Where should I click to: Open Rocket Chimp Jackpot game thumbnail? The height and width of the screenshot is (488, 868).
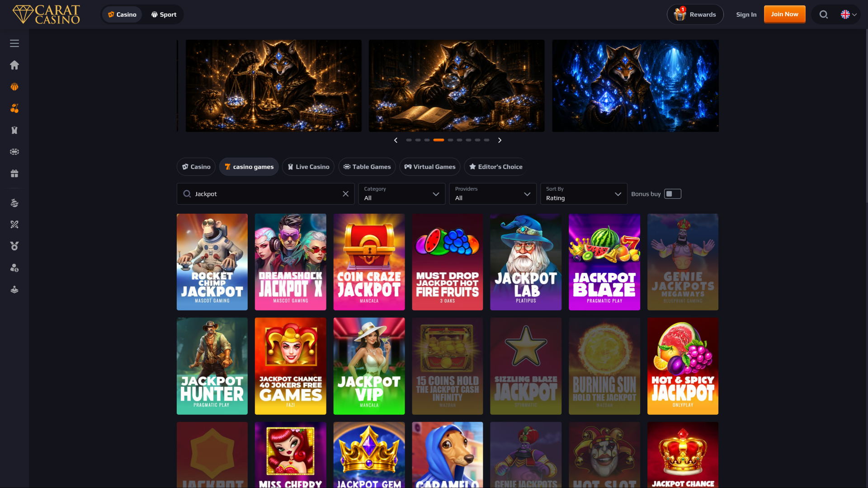[x=212, y=262]
